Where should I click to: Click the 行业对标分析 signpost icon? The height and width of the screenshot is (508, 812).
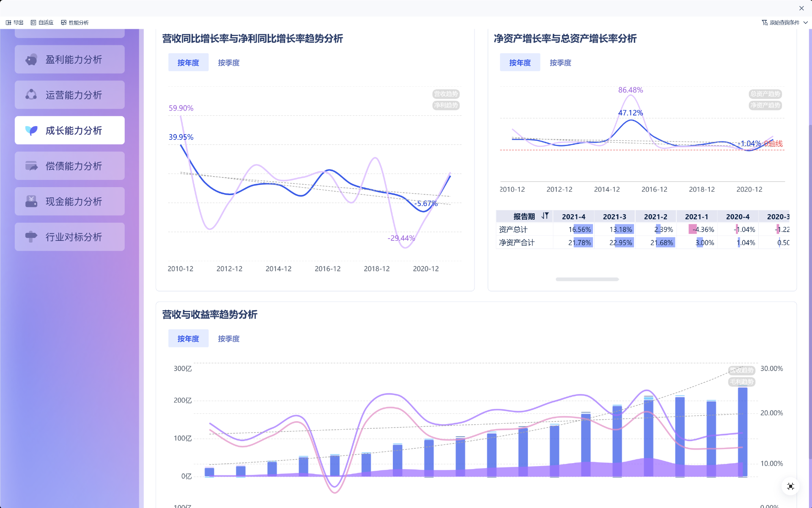click(31, 237)
